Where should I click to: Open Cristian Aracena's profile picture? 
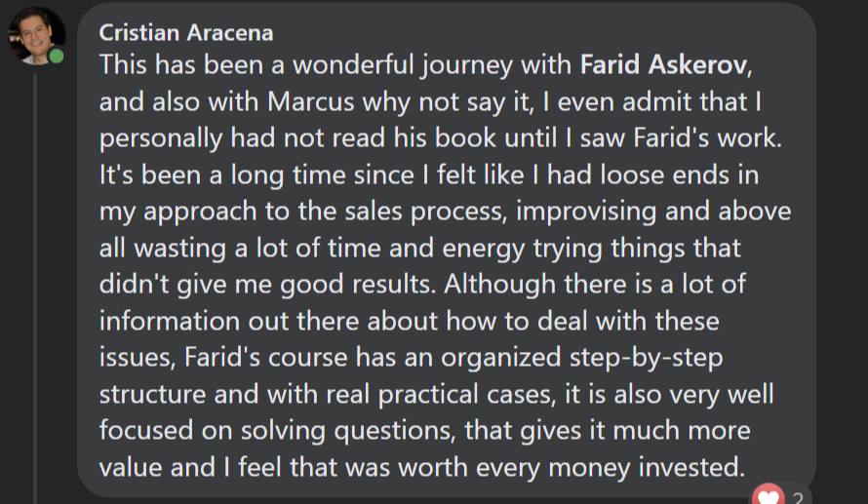pos(37,36)
